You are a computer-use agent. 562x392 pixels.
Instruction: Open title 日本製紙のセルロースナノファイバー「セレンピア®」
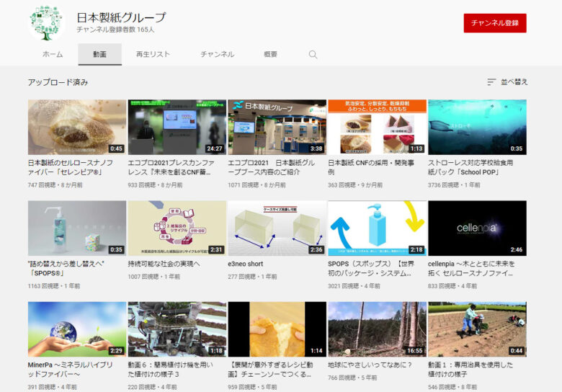pos(71,167)
